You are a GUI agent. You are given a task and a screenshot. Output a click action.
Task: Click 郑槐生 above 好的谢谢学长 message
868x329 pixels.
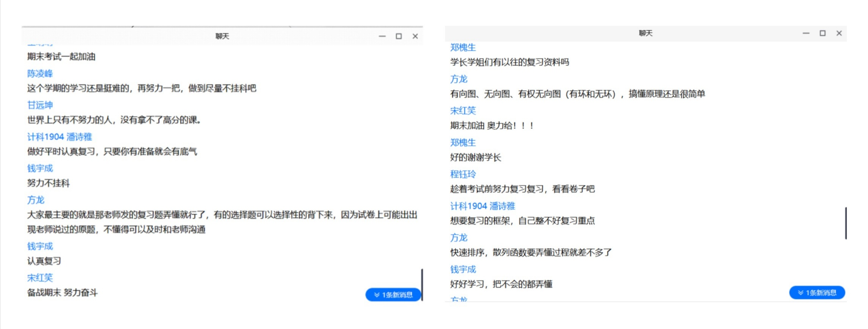(x=463, y=143)
